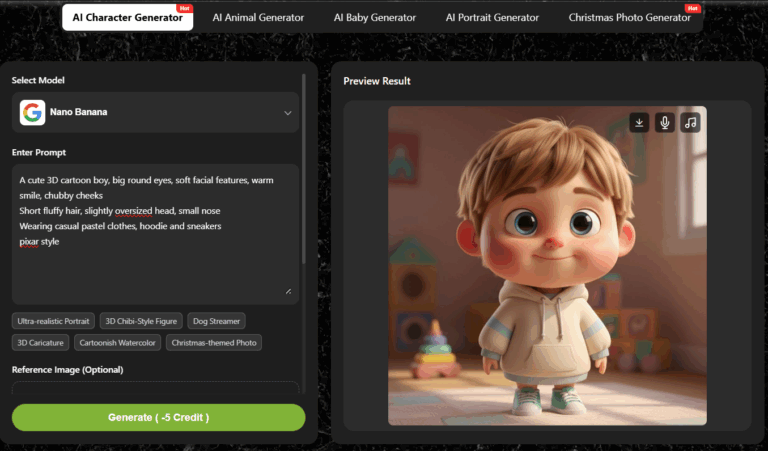This screenshot has width=768, height=451.
Task: Click the "Preview Result" heading
Action: (x=377, y=81)
